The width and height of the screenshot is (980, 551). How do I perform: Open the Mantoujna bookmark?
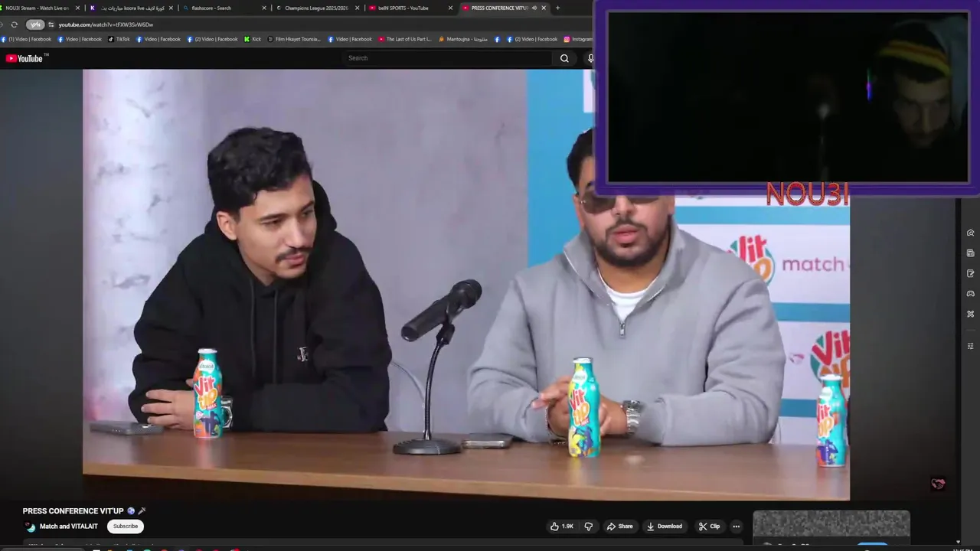pyautogui.click(x=463, y=39)
